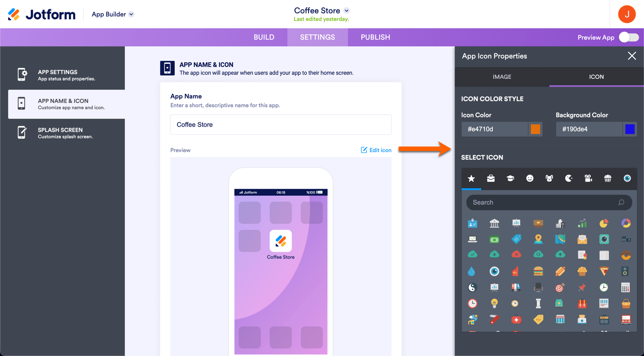The image size is (644, 356).
Task: Open the popcorn icon category
Action: pyautogui.click(x=608, y=178)
